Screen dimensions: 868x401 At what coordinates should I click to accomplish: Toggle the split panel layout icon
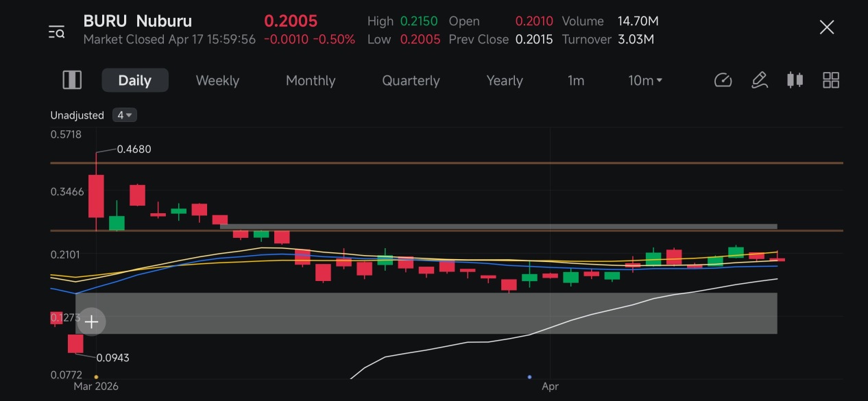click(72, 80)
